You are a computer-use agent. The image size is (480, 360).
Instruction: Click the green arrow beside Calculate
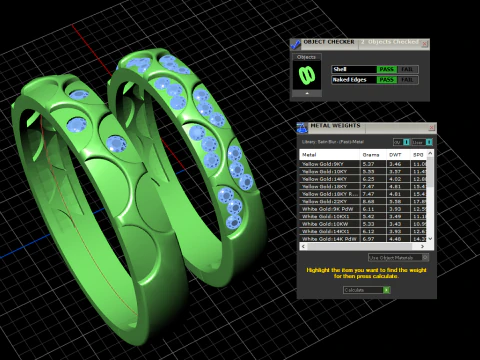coord(387,290)
